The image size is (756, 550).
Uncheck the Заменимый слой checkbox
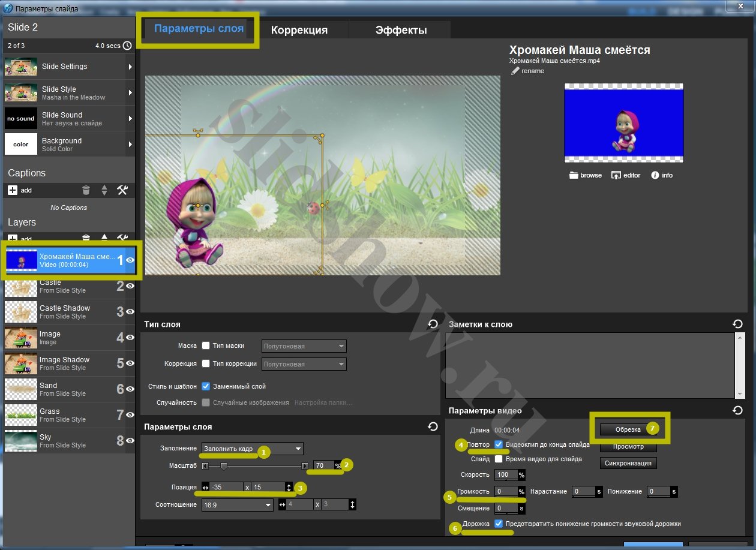[206, 386]
